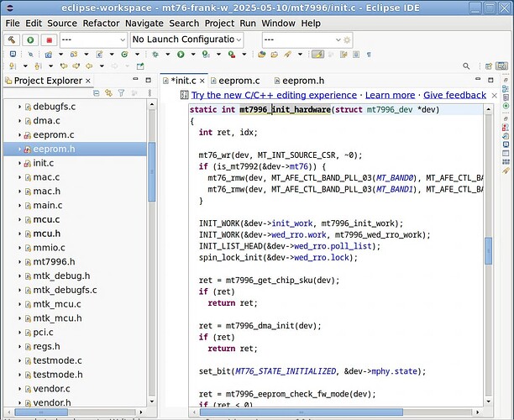This screenshot has width=514, height=420.
Task: Click the Open Perspective icon
Action: pyautogui.click(x=489, y=66)
